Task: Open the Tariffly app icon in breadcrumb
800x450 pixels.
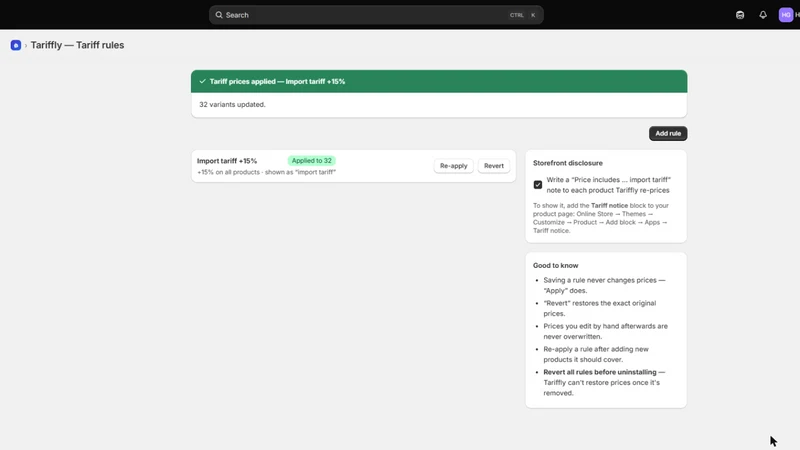Action: pyautogui.click(x=16, y=45)
